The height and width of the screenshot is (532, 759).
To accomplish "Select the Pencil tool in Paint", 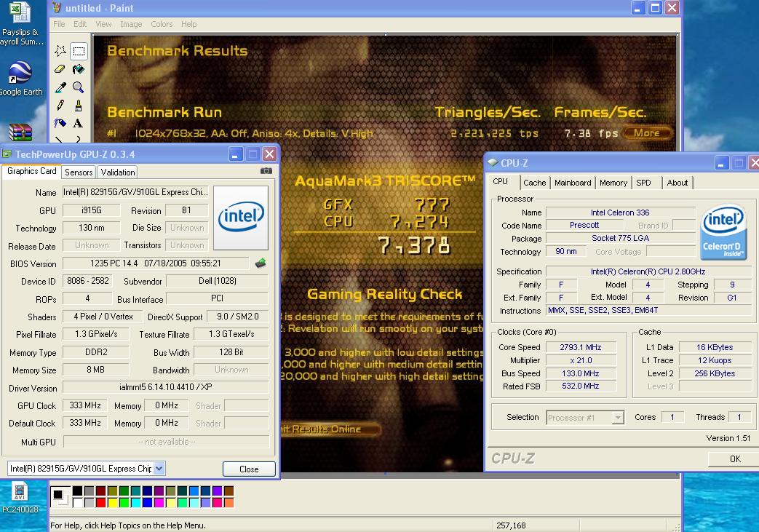I will (60, 105).
